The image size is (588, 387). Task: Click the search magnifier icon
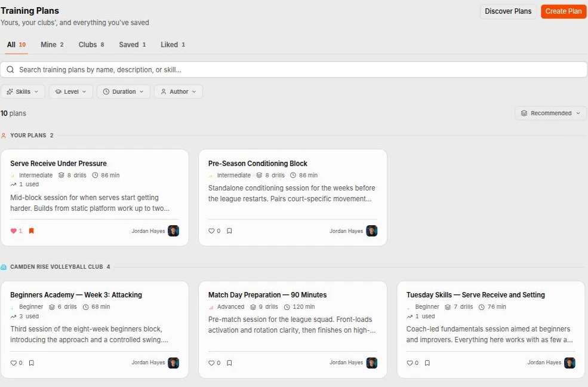pos(11,70)
